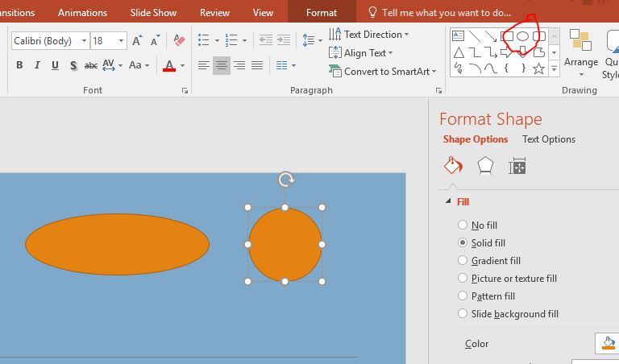The width and height of the screenshot is (619, 364).
Task: Select the Arrow line shape
Action: pos(491,36)
